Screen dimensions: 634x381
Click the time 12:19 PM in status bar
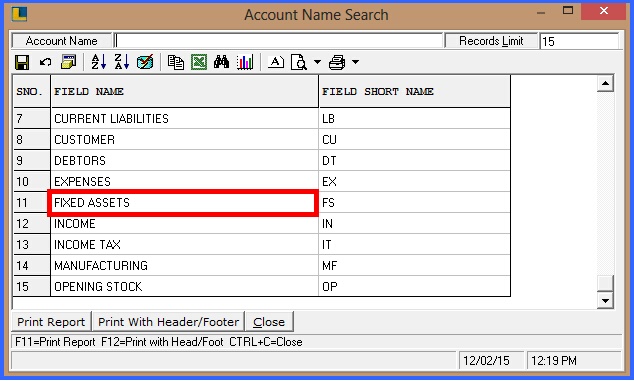[574, 360]
